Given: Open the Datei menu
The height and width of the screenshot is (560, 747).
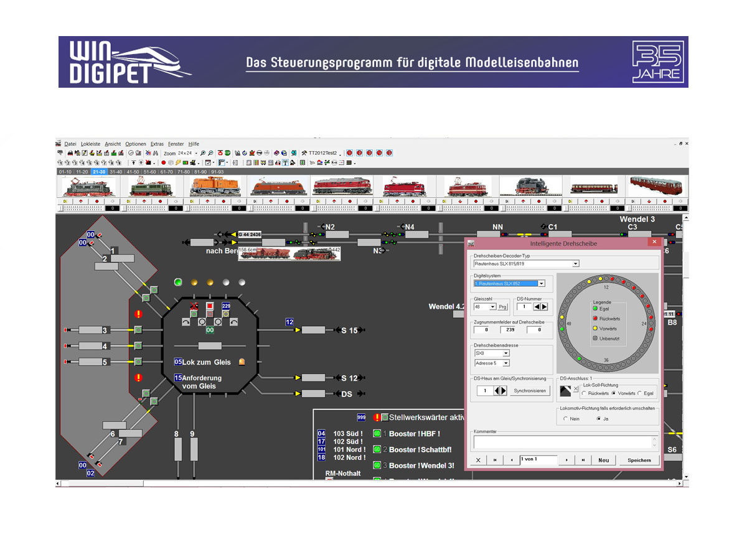Looking at the screenshot, I should pos(70,144).
